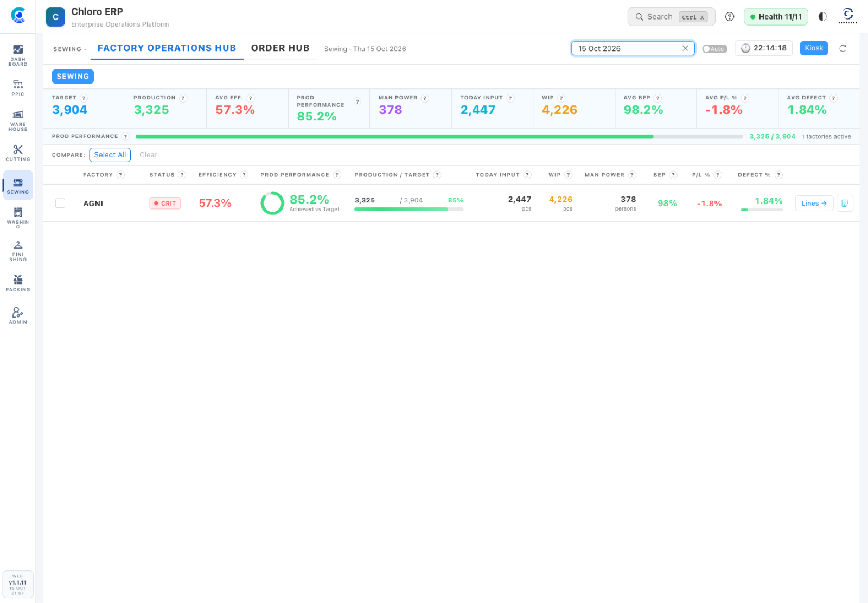Click the Chloro logo at top-left
The image size is (868, 603).
[18, 15]
